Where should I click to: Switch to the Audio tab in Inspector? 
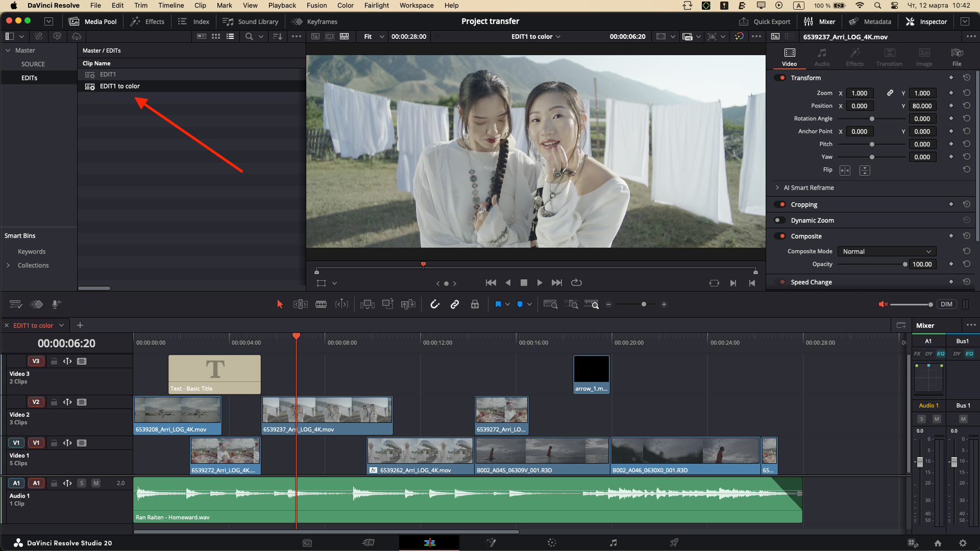click(x=822, y=56)
